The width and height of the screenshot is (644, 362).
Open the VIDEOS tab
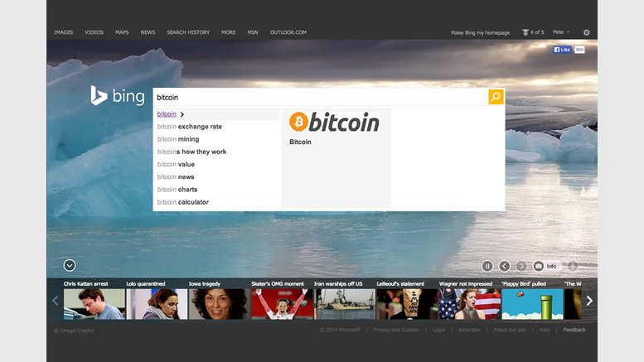click(94, 32)
